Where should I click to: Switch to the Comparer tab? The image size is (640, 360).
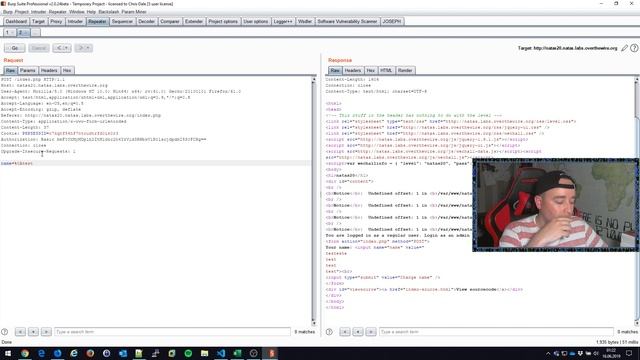coord(170,21)
